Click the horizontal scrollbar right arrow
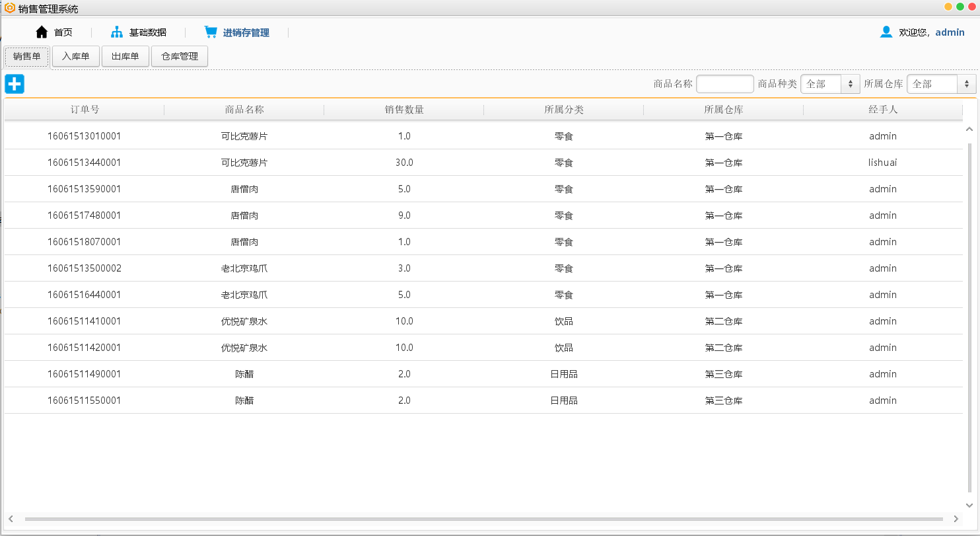This screenshot has height=536, width=980. 956,519
